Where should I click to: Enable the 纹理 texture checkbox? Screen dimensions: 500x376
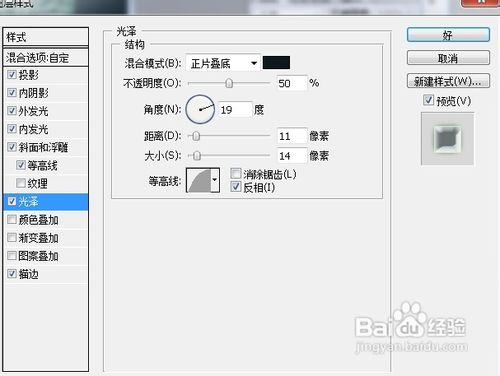(21, 183)
